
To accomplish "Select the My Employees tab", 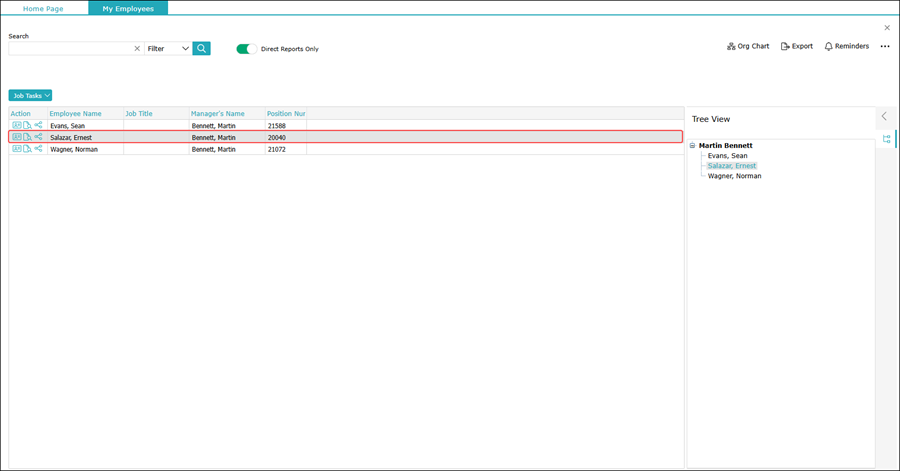I will pyautogui.click(x=128, y=8).
